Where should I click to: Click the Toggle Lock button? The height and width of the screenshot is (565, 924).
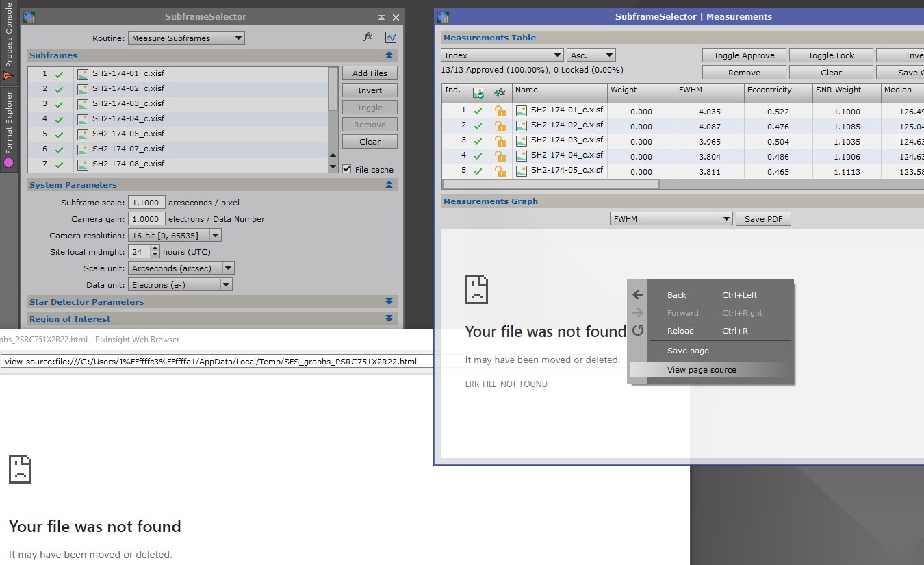831,55
